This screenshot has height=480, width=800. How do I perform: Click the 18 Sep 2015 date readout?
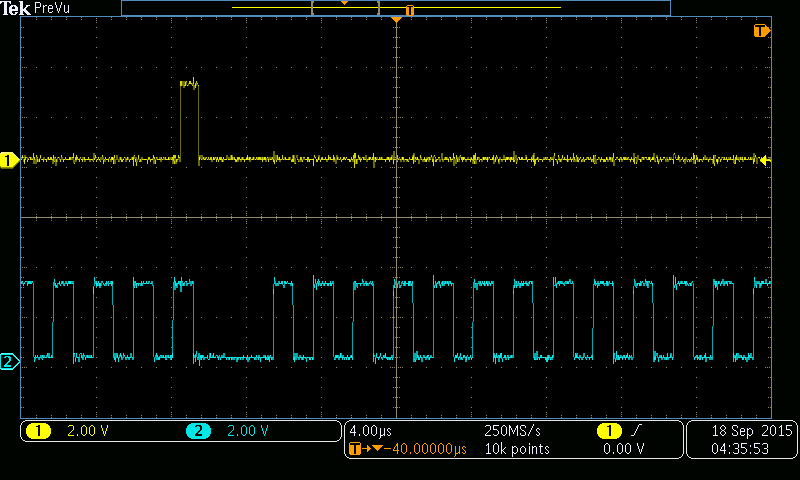click(752, 431)
